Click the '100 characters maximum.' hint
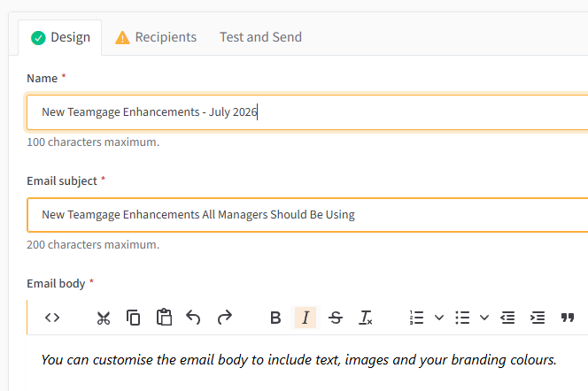This screenshot has width=588, height=391. tap(93, 142)
